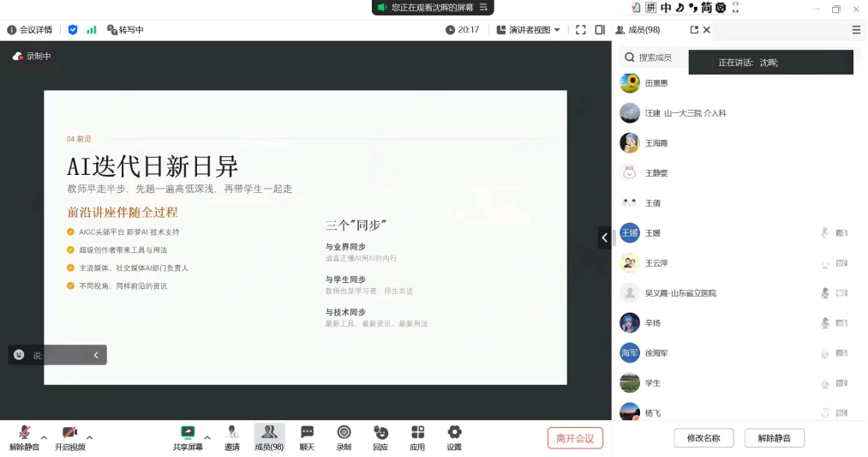
Task: Click 徐海军's blue avatar
Action: 630,353
